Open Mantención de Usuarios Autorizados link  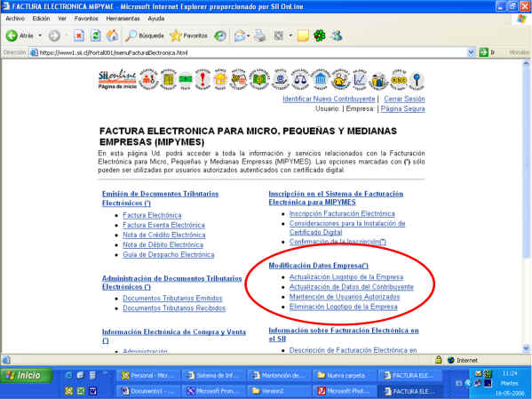click(x=345, y=297)
